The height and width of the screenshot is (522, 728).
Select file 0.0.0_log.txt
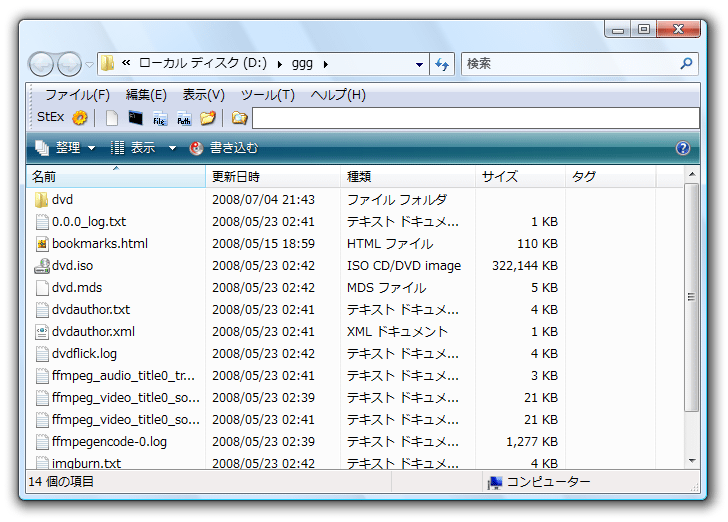pyautogui.click(x=89, y=222)
